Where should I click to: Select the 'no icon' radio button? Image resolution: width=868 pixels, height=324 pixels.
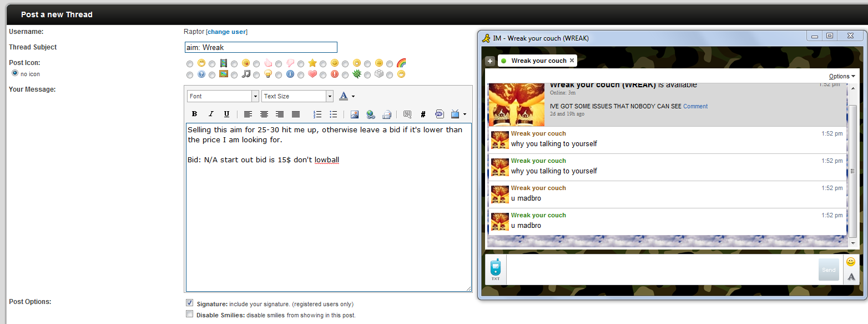(x=15, y=73)
